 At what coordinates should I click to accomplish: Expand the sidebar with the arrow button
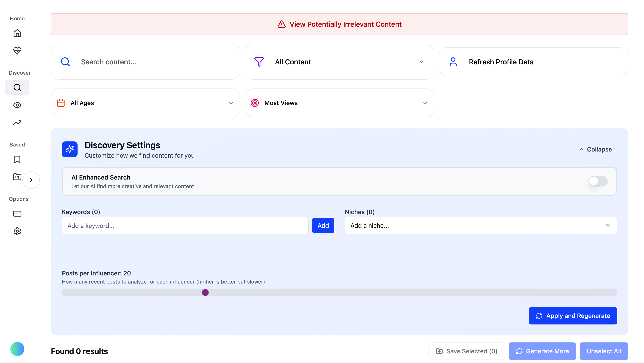click(31, 180)
